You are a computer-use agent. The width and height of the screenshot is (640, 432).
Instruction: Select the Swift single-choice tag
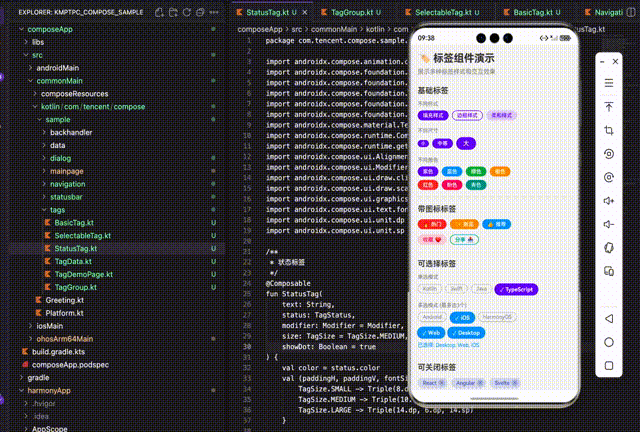(456, 289)
